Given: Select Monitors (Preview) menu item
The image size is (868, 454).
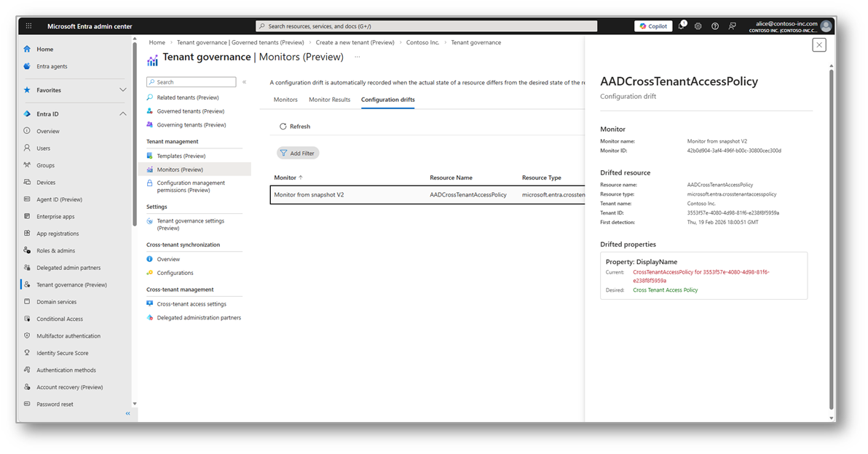Looking at the screenshot, I should pos(180,170).
